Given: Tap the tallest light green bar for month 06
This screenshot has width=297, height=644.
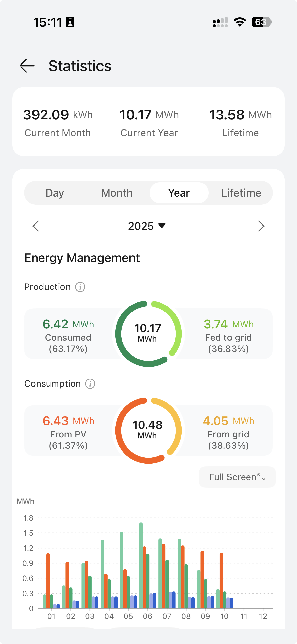Looking at the screenshot, I should pyautogui.click(x=141, y=565).
